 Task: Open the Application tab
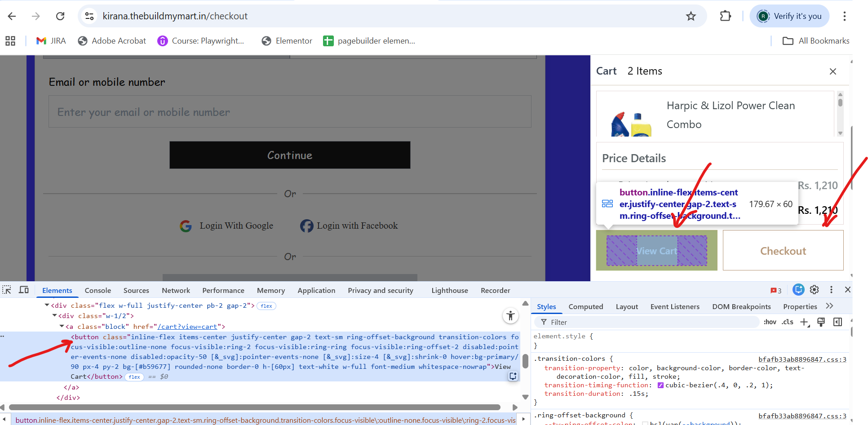pyautogui.click(x=316, y=291)
